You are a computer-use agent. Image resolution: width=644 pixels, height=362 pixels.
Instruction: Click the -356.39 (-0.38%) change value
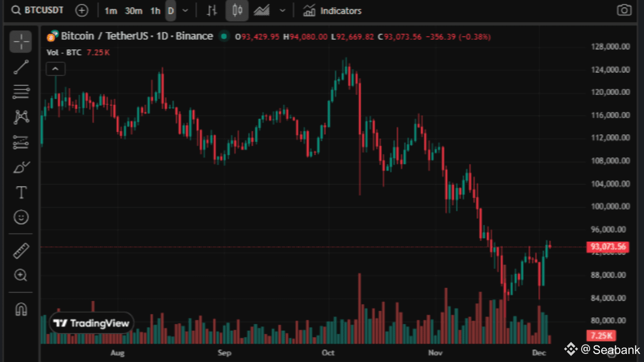click(458, 37)
